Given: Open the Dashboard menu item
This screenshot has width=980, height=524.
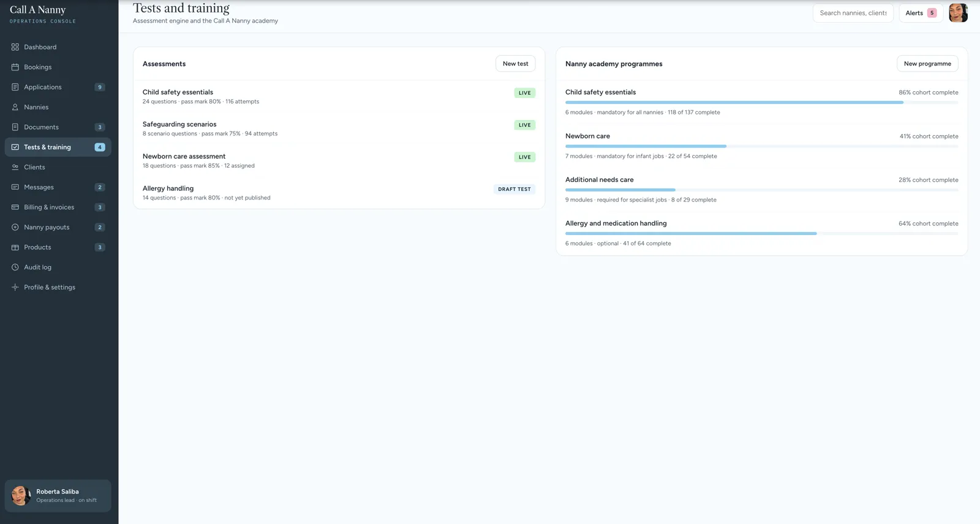Looking at the screenshot, I should pos(58,47).
